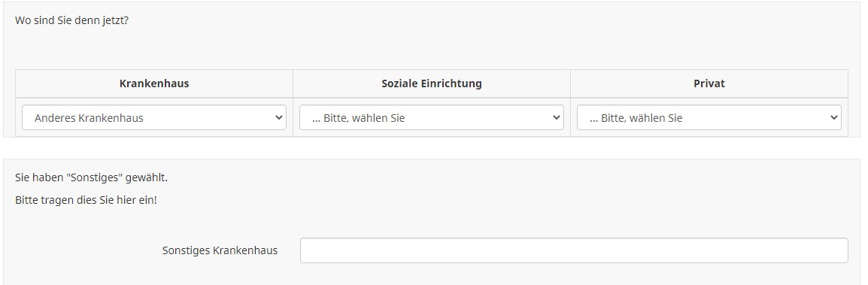Viewport: 868px width, 285px height.
Task: Click the Privat column header
Action: coord(709,83)
